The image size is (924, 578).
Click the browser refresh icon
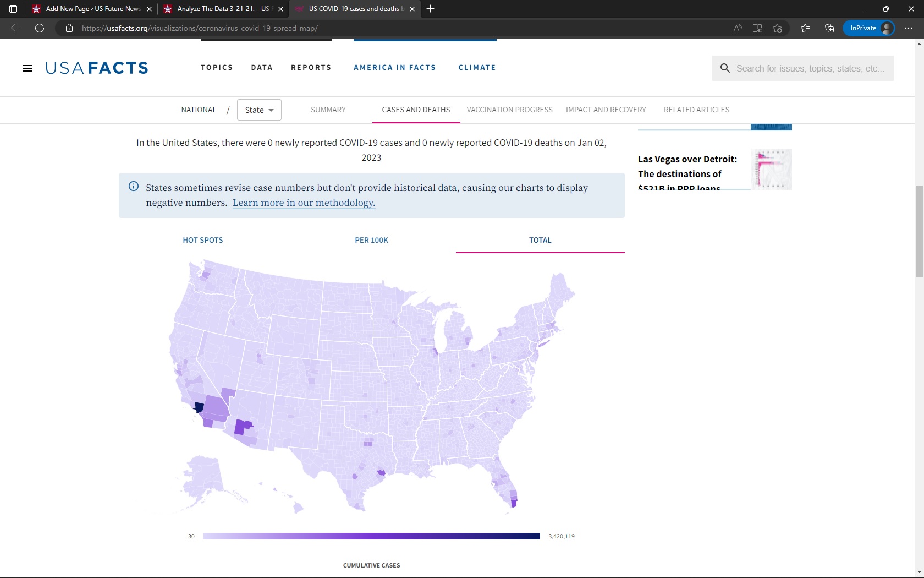click(40, 28)
